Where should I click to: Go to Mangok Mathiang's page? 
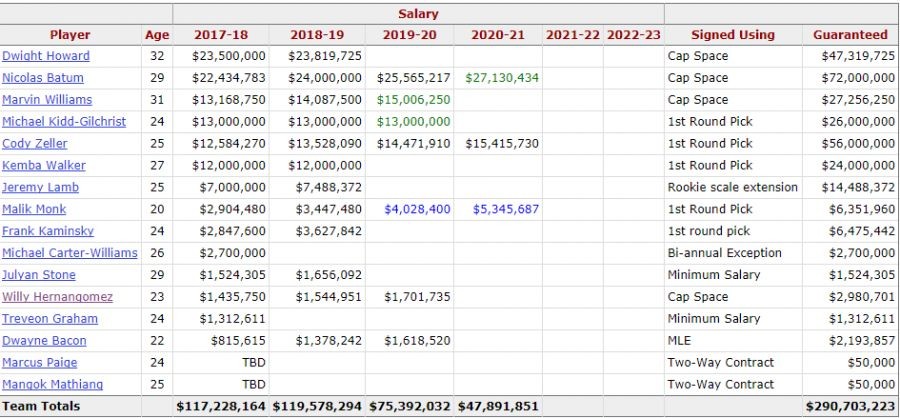pyautogui.click(x=52, y=385)
